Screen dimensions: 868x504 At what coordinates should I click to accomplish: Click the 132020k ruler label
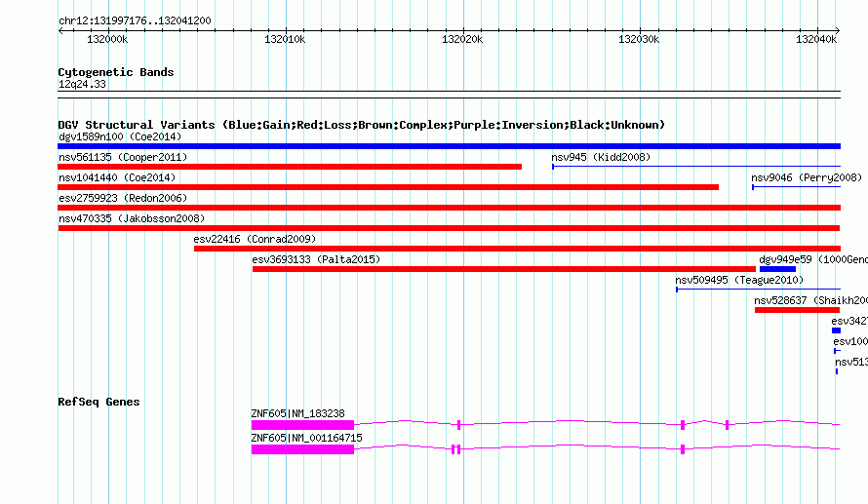point(462,39)
